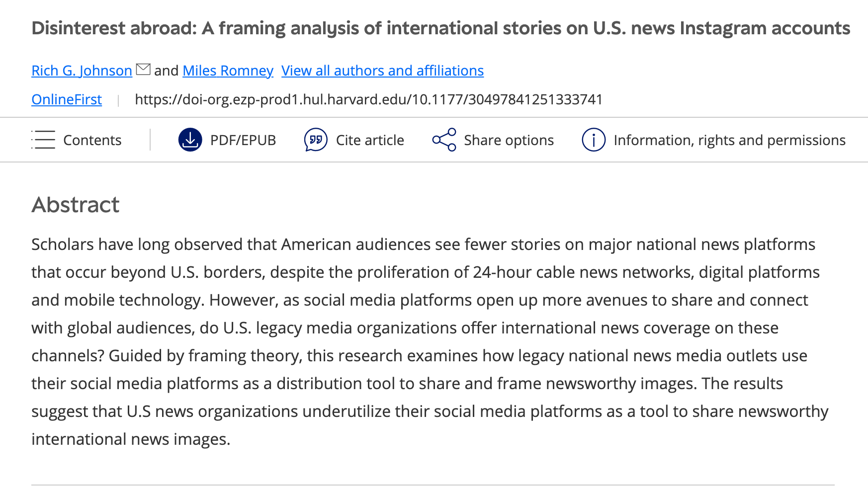Viewport: 868px width, 489px height.
Task: Click the abstract's first line starting "Scholars"
Action: 423,244
